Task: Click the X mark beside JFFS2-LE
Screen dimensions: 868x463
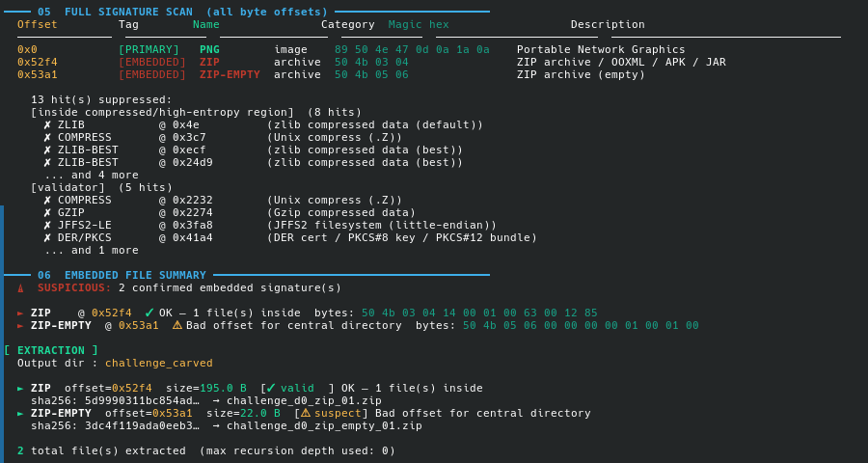Action: pos(47,226)
